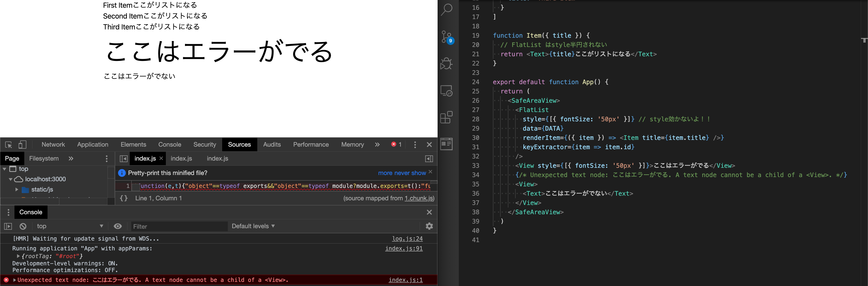Toggle the console sidebar panel icon

click(8, 226)
